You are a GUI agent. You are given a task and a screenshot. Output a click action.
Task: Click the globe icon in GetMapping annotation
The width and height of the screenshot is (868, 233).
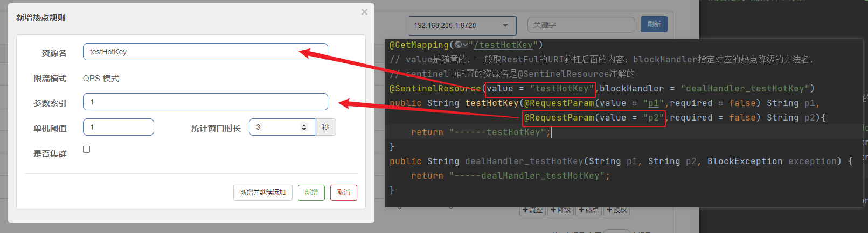click(459, 45)
